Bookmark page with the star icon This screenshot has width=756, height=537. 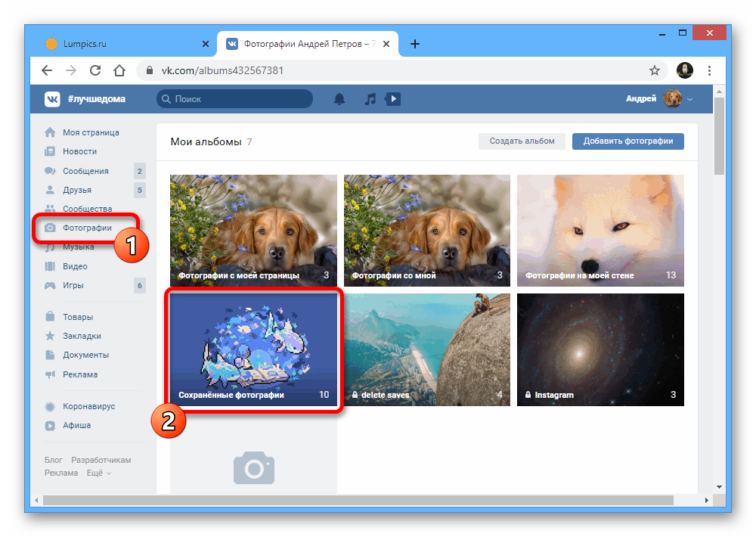pyautogui.click(x=655, y=70)
